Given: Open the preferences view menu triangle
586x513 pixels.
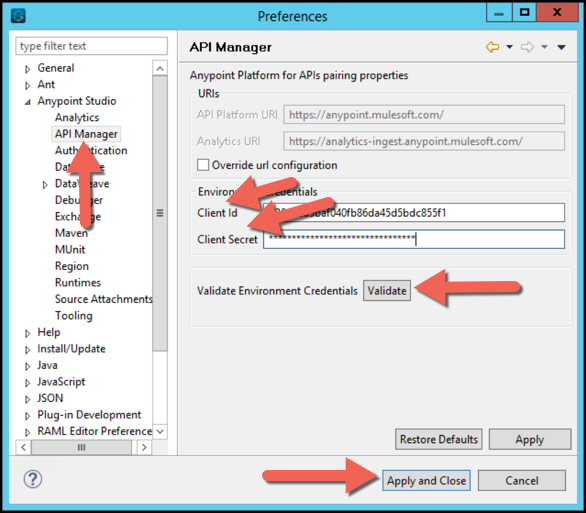Looking at the screenshot, I should (x=561, y=47).
